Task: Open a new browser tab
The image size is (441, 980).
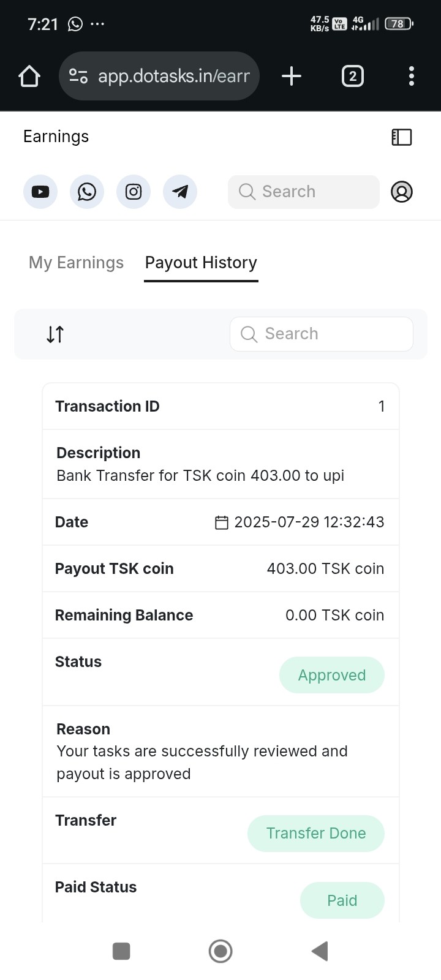Action: 292,77
